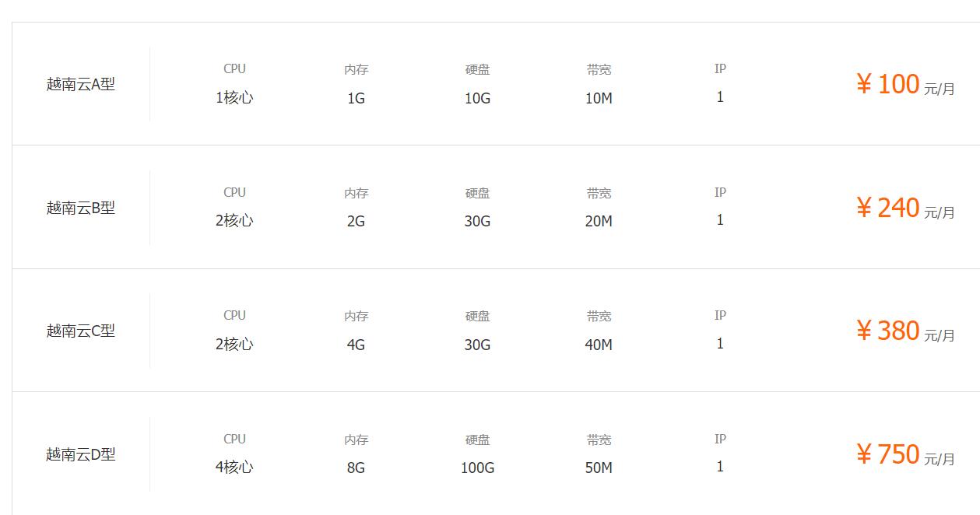Image resolution: width=980 pixels, height=515 pixels.
Task: Select the 越南云C型 plan name
Action: [81, 331]
